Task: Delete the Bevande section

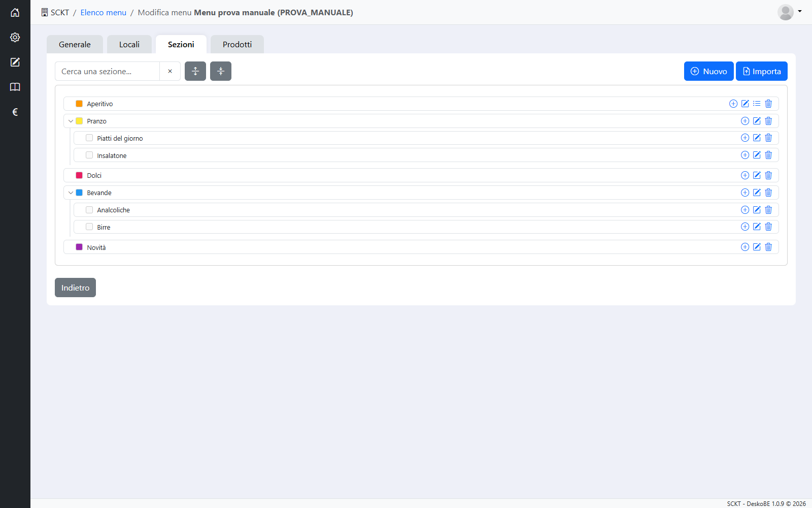Action: (768, 193)
